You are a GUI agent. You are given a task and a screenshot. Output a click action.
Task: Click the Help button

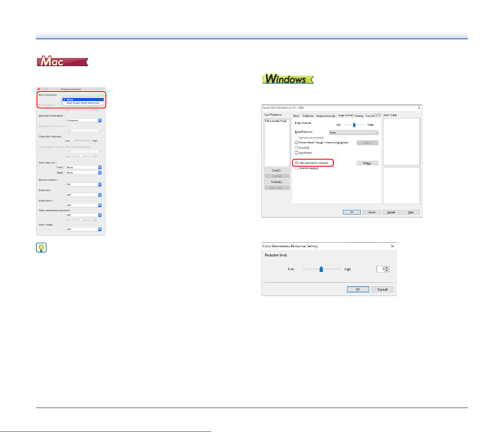coord(411,212)
